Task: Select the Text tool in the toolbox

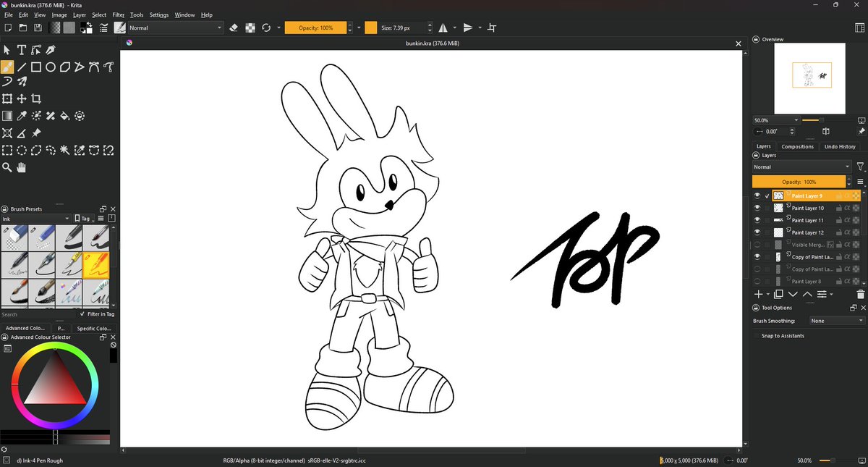Action: point(22,50)
